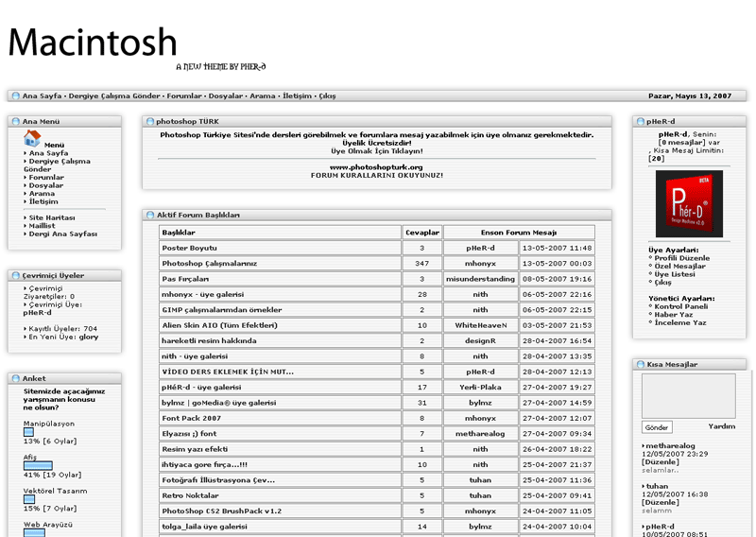Open Elyazısı ;) font topic

pyautogui.click(x=189, y=434)
